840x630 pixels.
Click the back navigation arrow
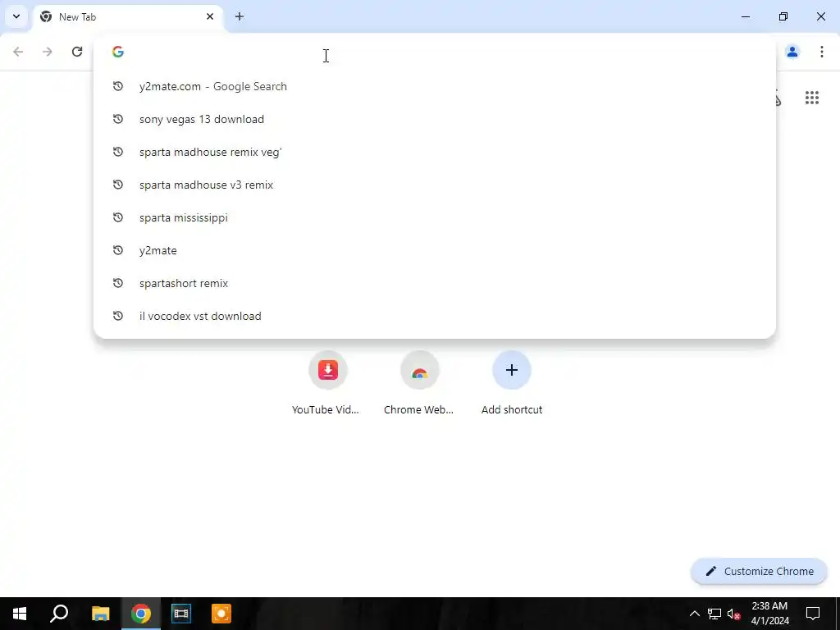[x=18, y=52]
